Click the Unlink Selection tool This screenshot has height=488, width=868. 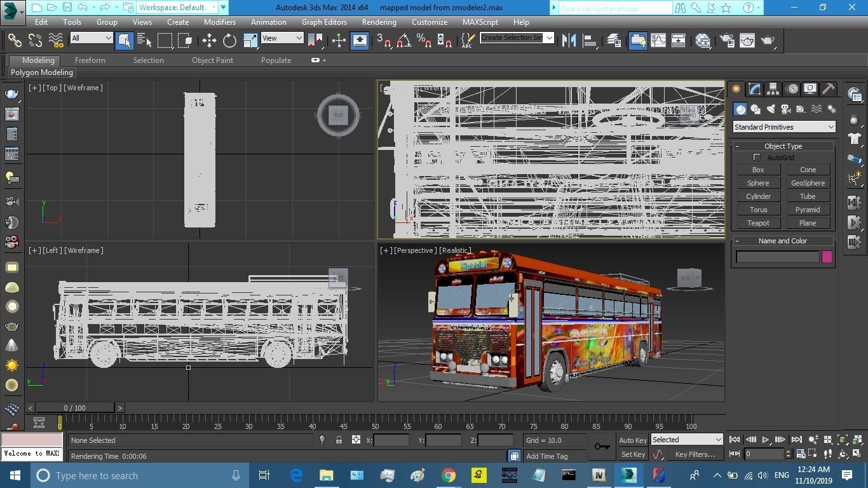pos(35,41)
